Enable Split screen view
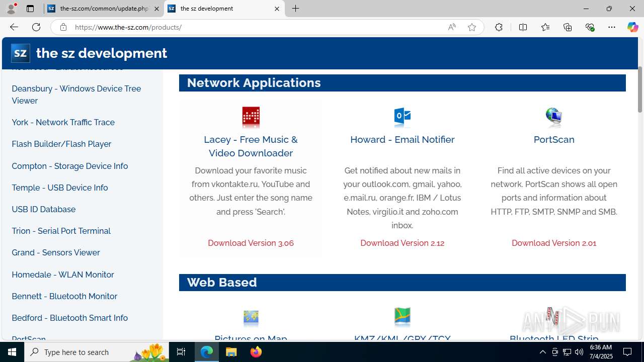 (x=523, y=27)
